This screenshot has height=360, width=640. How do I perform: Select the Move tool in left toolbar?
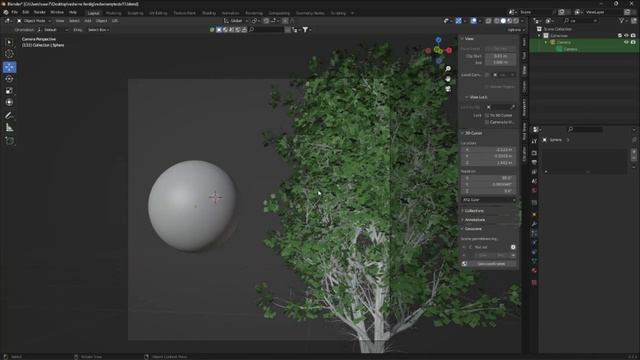pos(9,67)
